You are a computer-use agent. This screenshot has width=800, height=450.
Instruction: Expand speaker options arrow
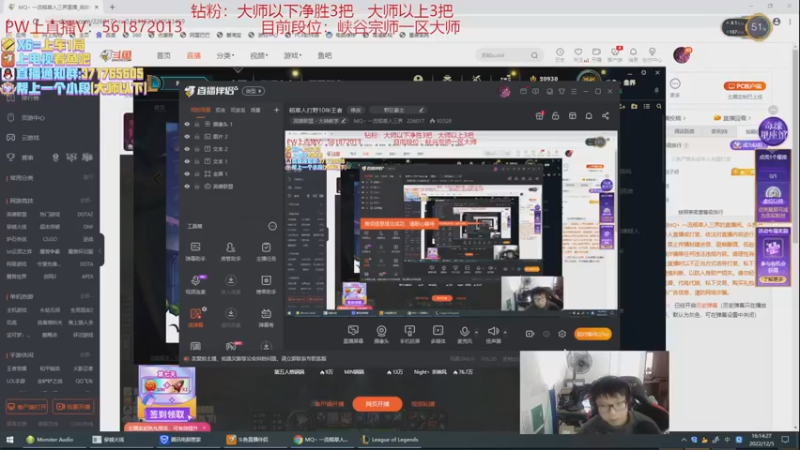[x=505, y=332]
